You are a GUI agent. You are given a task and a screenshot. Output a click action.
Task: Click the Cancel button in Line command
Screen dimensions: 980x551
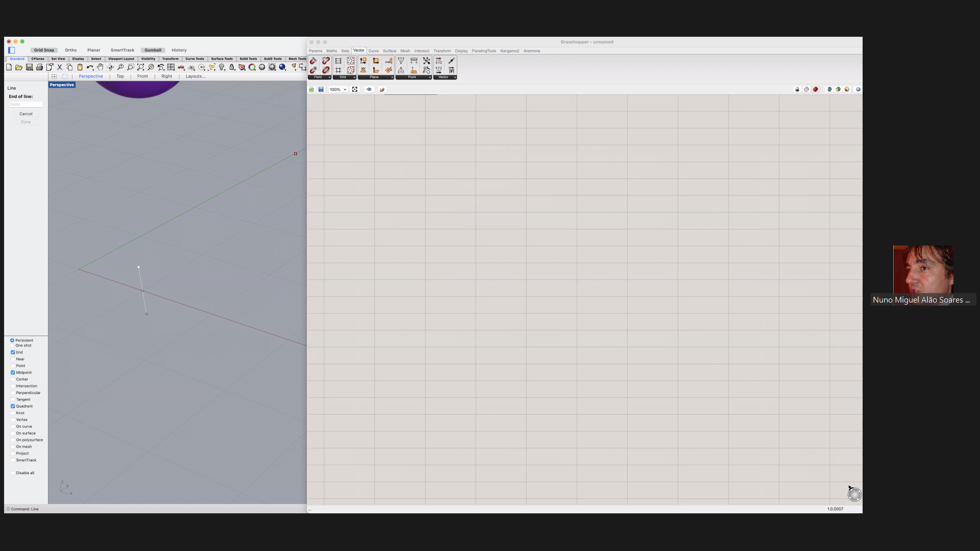tap(26, 114)
